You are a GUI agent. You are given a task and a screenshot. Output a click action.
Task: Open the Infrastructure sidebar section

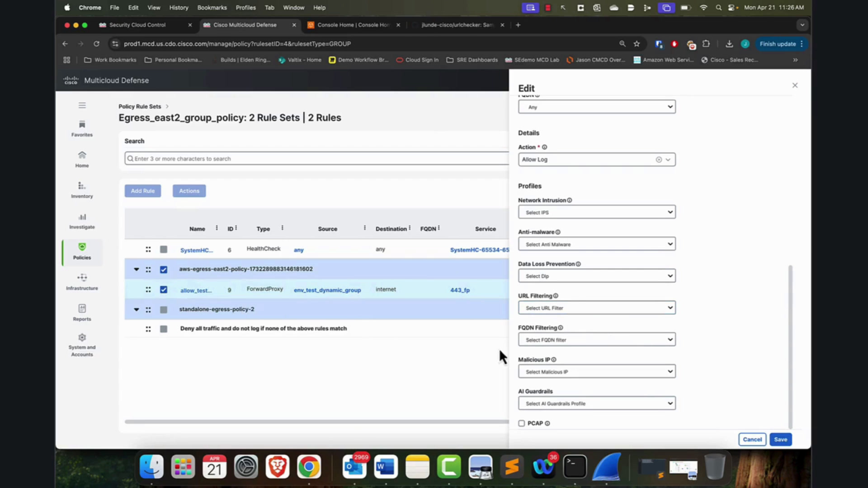[82, 282]
